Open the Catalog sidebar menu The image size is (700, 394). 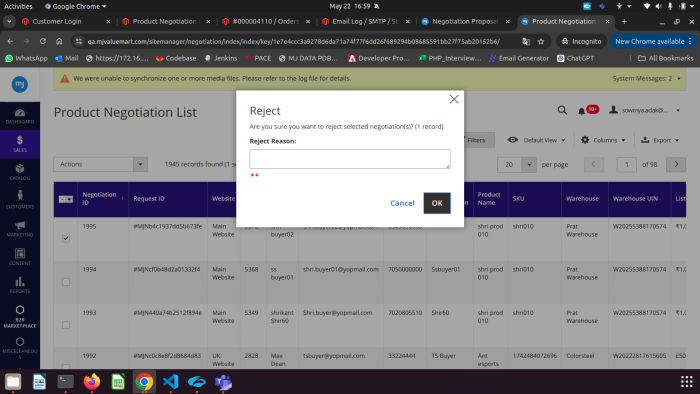(x=20, y=172)
